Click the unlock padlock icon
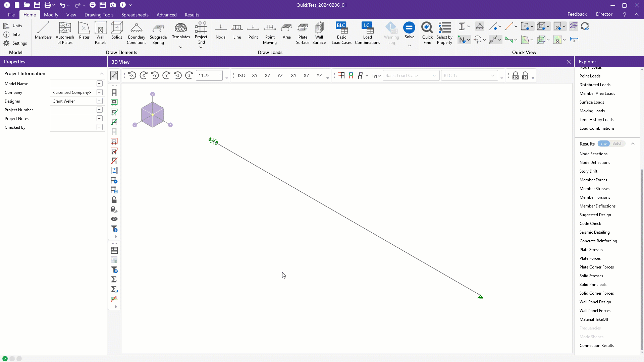Viewport: 644px width, 362px height. coord(114,200)
